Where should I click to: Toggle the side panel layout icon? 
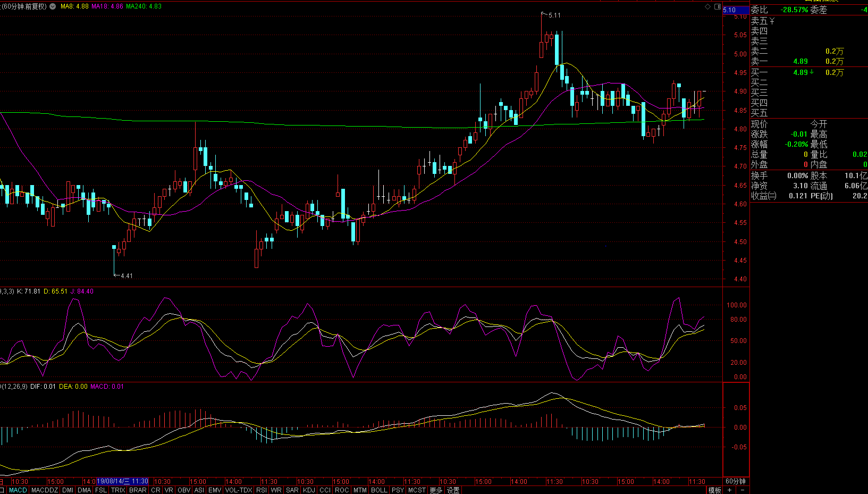[x=718, y=6]
